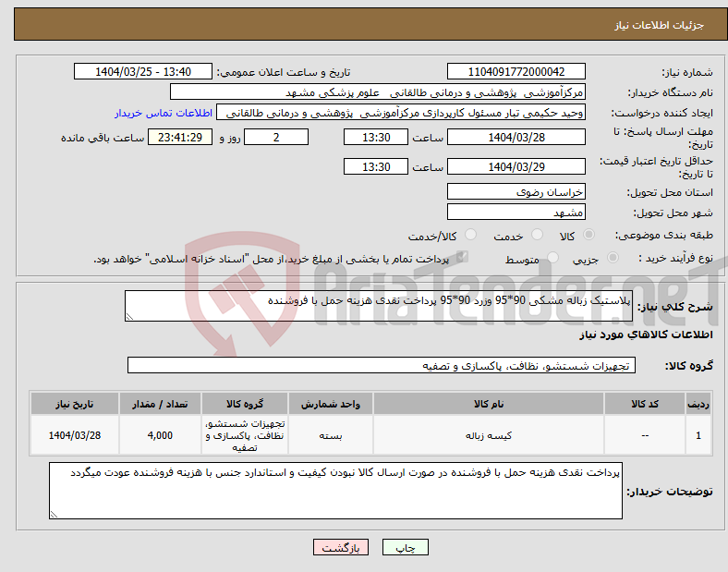
Task: Click the announcement date field 1404/03/25 - 13:40
Action: pyautogui.click(x=143, y=71)
